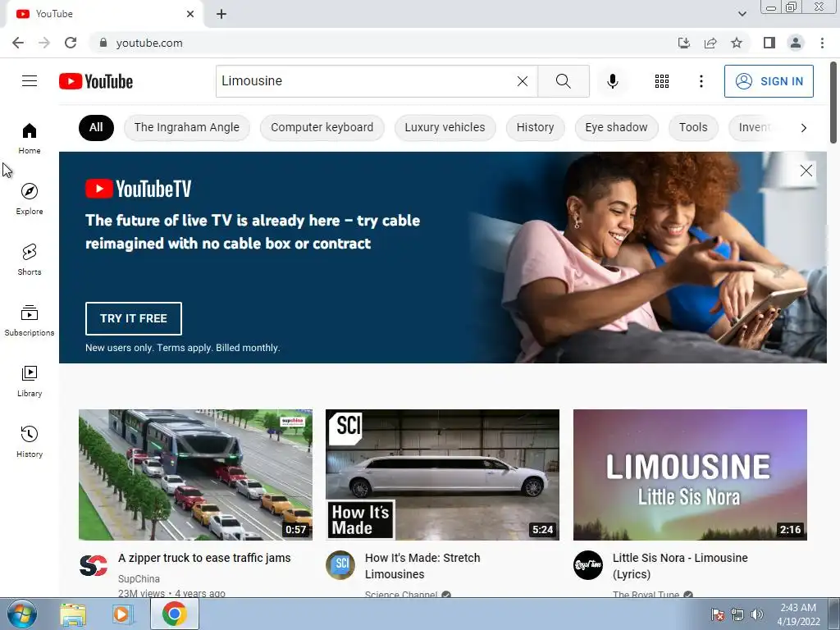The width and height of the screenshot is (840, 630).
Task: Open The Royal Tune channel avatar
Action: (x=587, y=565)
